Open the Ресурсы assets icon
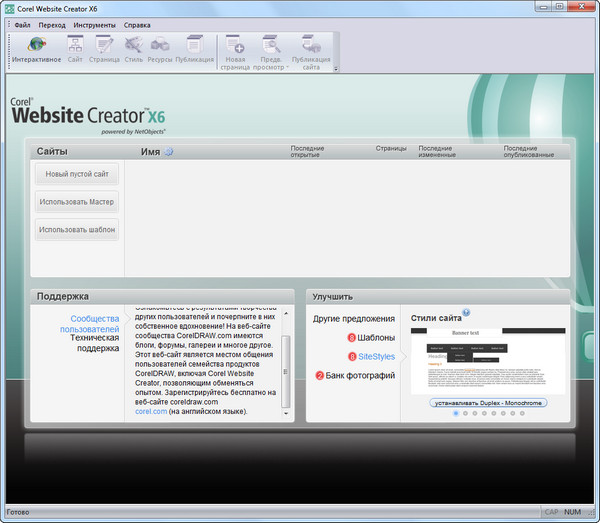This screenshot has height=523, width=600. [x=160, y=47]
